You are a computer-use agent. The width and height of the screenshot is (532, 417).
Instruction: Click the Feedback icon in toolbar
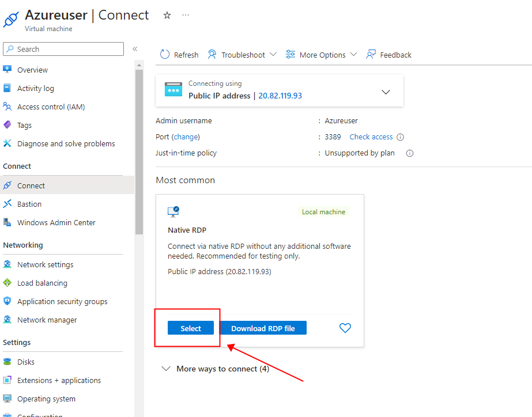pos(371,55)
